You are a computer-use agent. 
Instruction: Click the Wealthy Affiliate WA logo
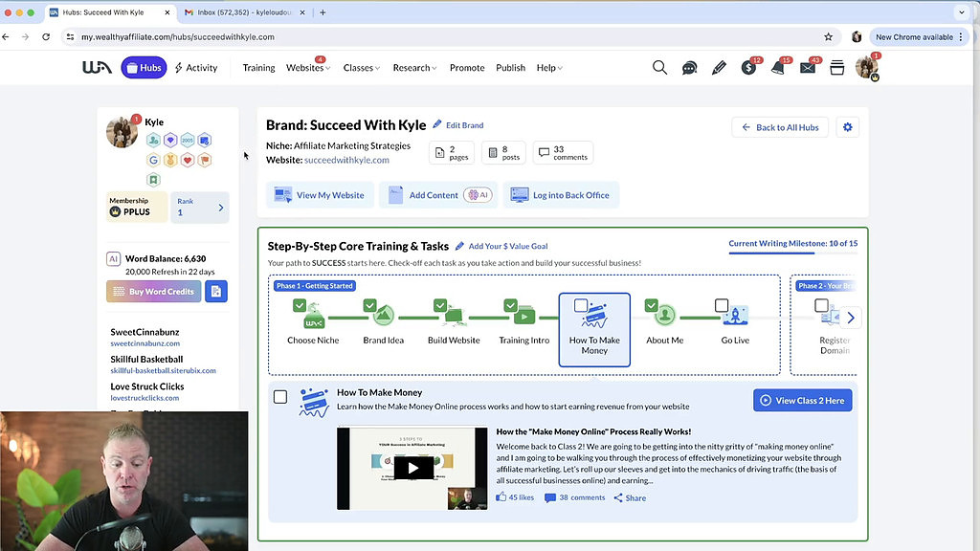(97, 68)
